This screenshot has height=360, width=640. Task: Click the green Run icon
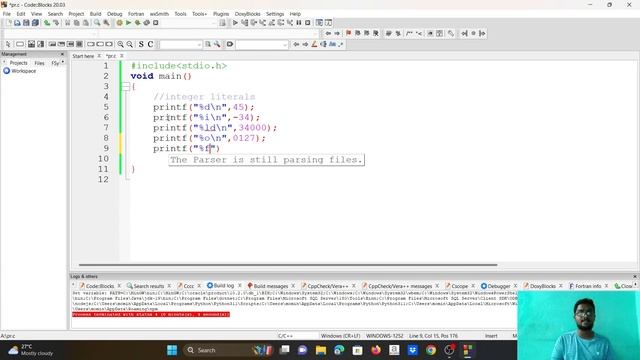coord(128,23)
